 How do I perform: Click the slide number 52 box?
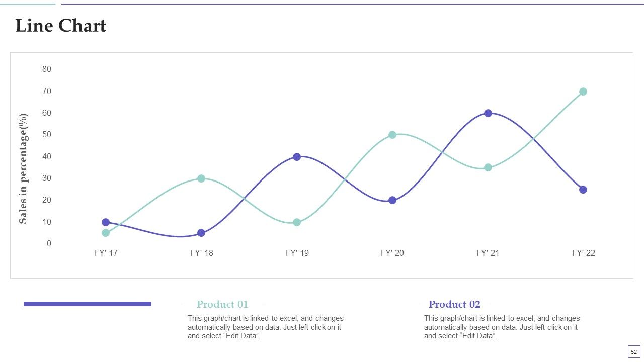click(633, 352)
